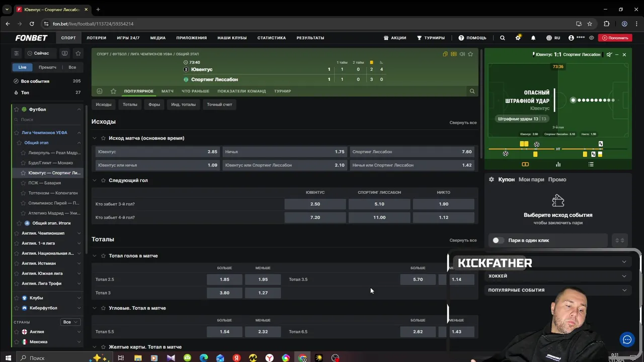Collapse Лига Чемпионов УЕФА group
The image size is (644, 362).
(79, 133)
